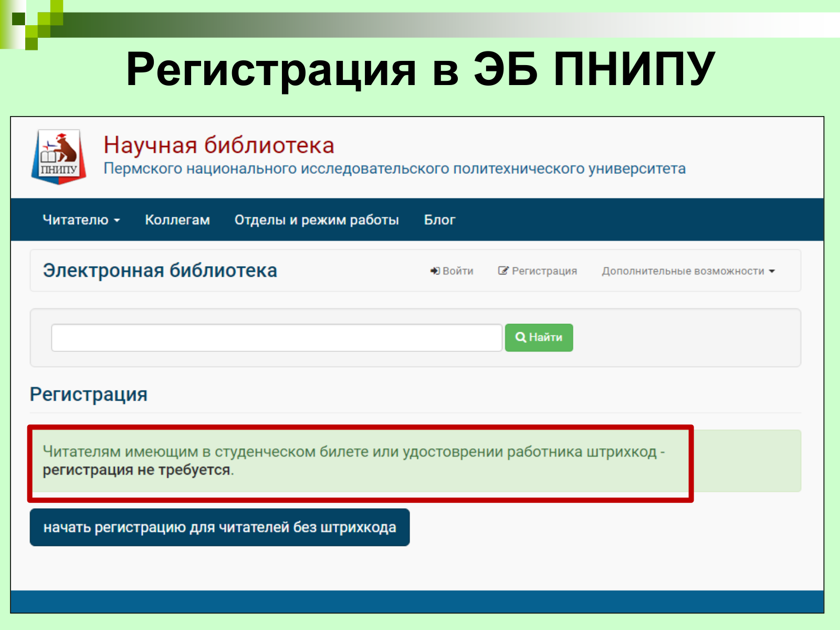Viewport: 840px width, 630px height.
Task: Click the Научная библиотека title link
Action: click(218, 145)
